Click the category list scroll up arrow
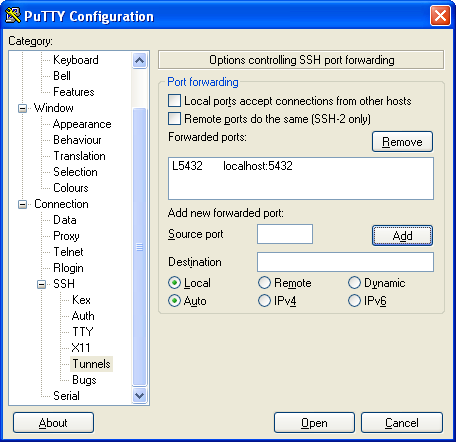The image size is (456, 442). coord(139,60)
